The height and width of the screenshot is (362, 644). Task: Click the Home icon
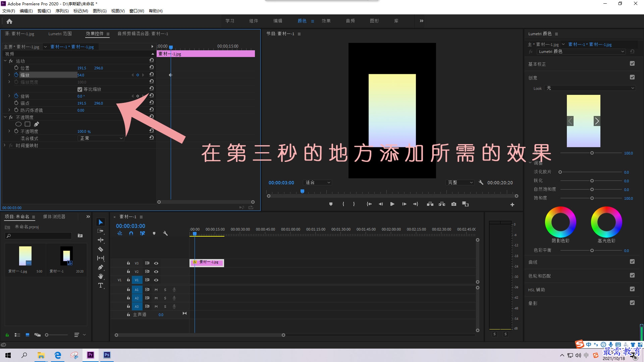[x=9, y=21]
